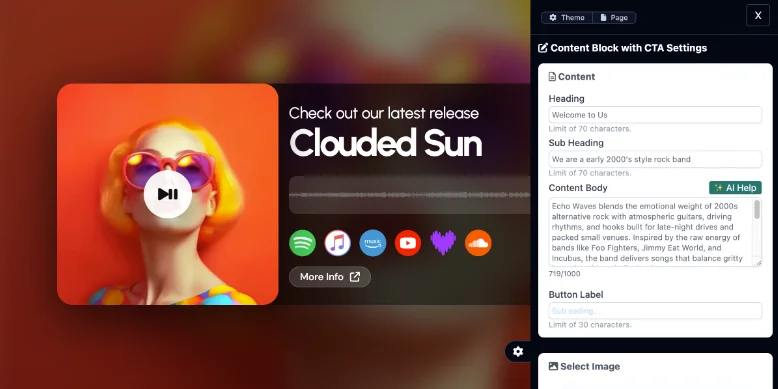The image size is (778, 389).
Task: Click the AI Help button
Action: [x=735, y=188]
